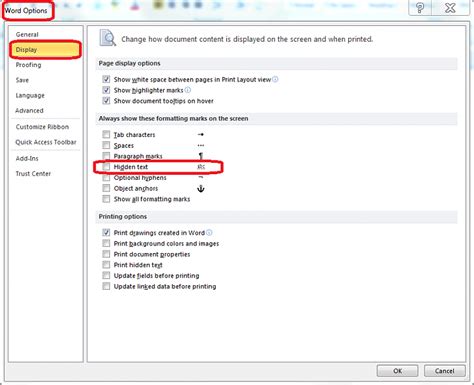Click the Page display options heading
The image size is (474, 385).
coord(129,63)
